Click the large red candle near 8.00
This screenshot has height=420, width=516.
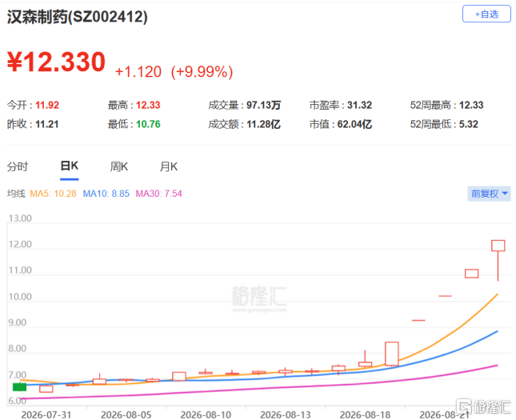[392, 354]
